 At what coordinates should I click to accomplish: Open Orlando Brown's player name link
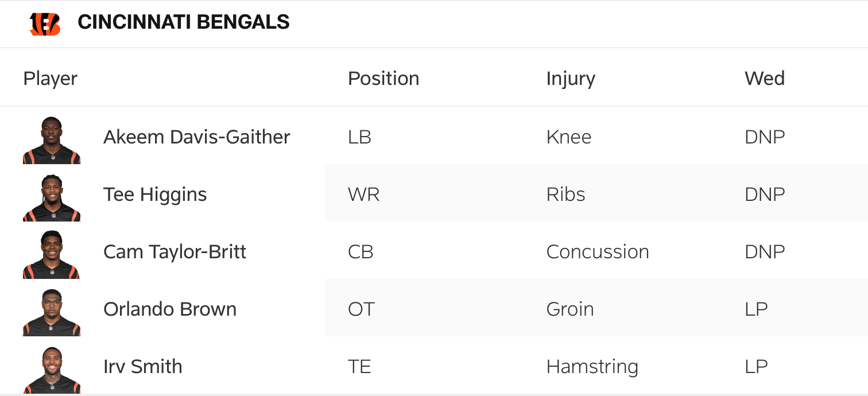point(170,309)
